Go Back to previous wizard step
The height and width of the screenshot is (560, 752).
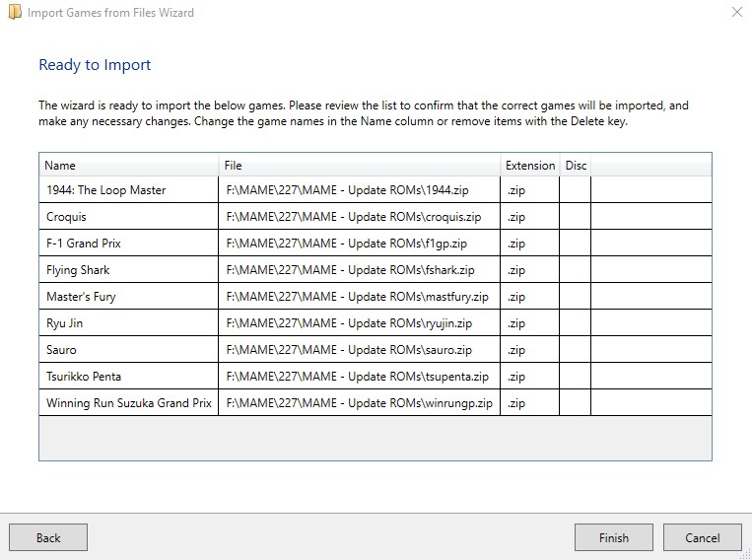coord(48,537)
